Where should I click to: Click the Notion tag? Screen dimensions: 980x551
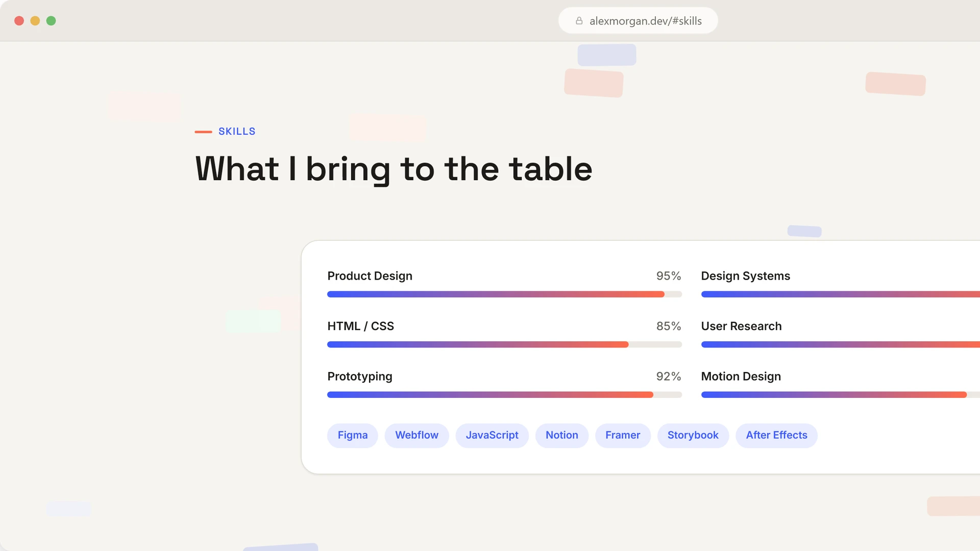562,435
